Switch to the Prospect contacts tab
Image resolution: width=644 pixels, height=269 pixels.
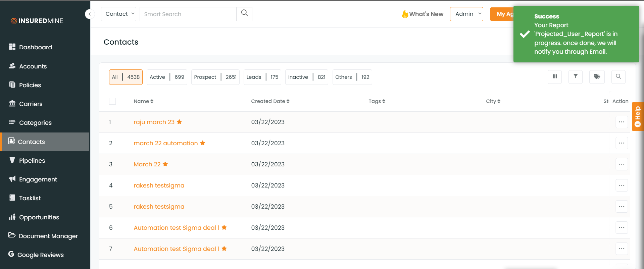pos(215,77)
